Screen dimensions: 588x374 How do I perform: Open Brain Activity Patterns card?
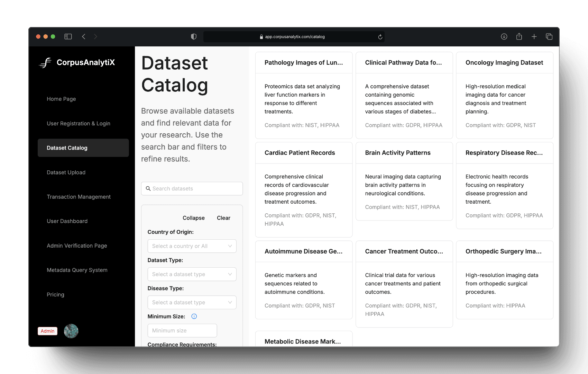click(x=404, y=181)
